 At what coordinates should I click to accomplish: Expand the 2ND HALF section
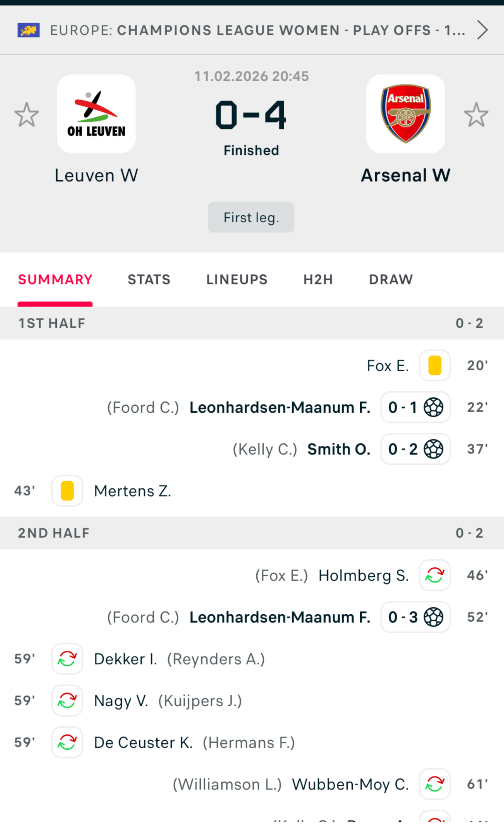coord(252,533)
